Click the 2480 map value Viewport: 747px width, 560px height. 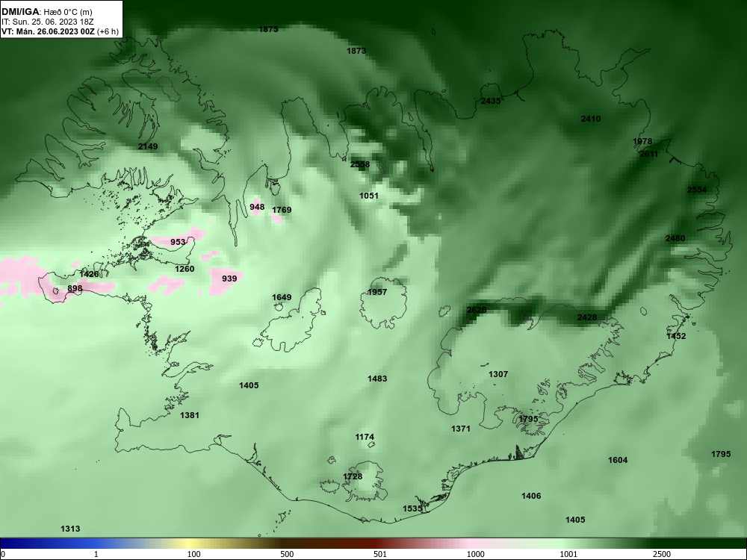point(675,239)
